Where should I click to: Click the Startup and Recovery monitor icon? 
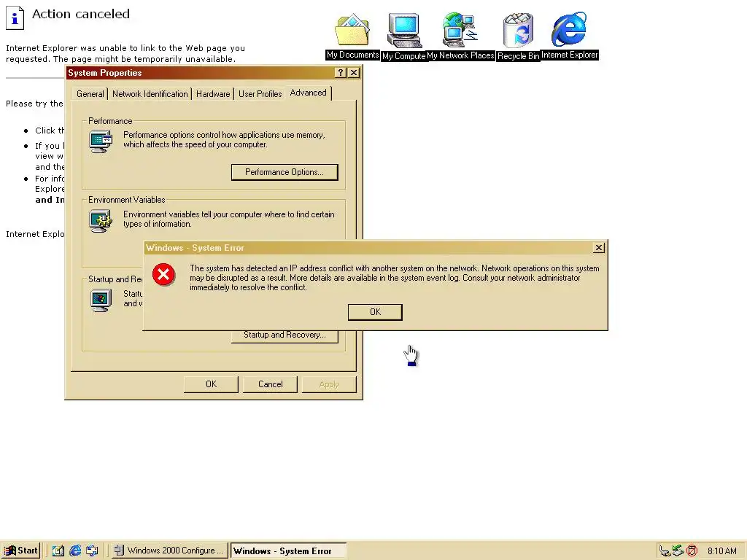(101, 300)
